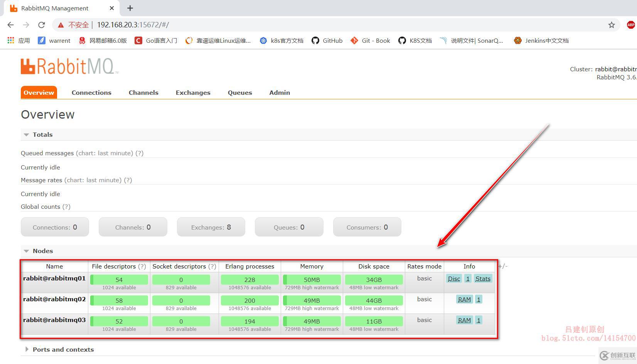Open the Git - Book bookmark
The height and width of the screenshot is (364, 637).
click(x=370, y=40)
